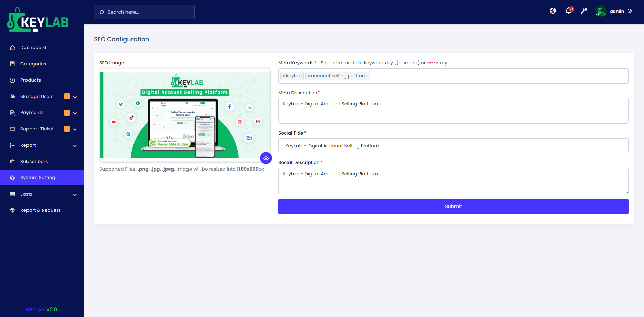The height and width of the screenshot is (317, 644).
Task: Click the Extra menu label
Action: (x=26, y=194)
